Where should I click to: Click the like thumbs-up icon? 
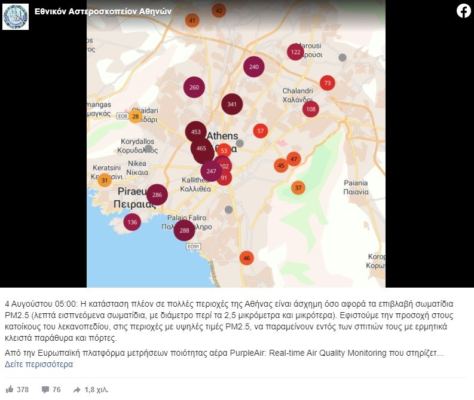point(9,389)
